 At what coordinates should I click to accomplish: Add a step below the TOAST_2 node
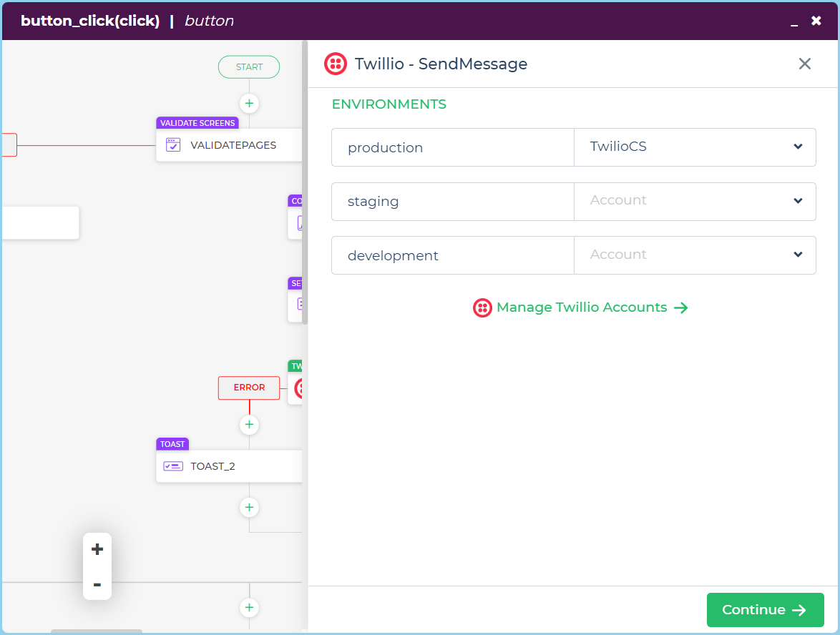click(249, 508)
